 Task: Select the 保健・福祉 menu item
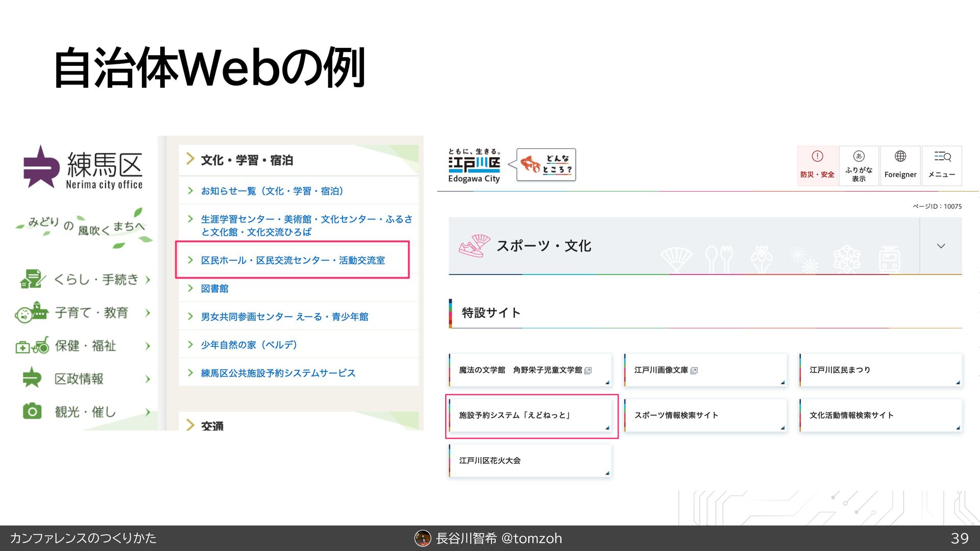(85, 346)
